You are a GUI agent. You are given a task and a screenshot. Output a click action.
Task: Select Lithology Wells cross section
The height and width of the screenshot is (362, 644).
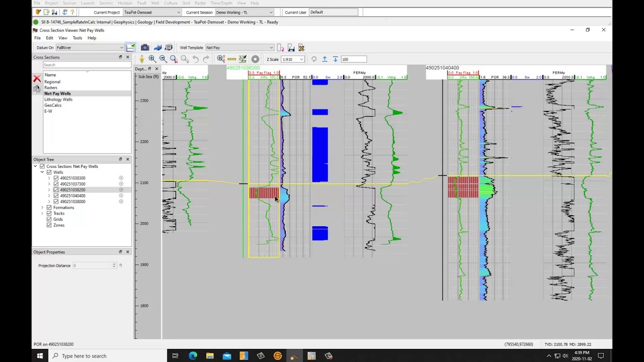coord(58,100)
